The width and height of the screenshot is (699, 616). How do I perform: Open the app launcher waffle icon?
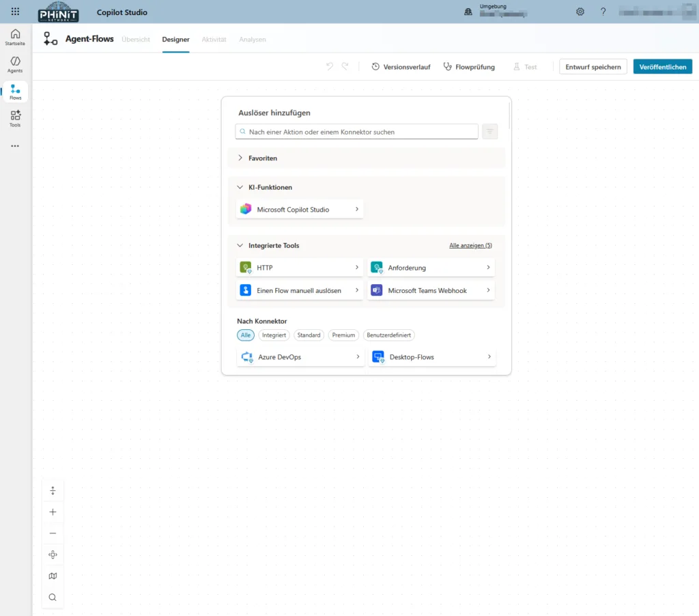(15, 12)
